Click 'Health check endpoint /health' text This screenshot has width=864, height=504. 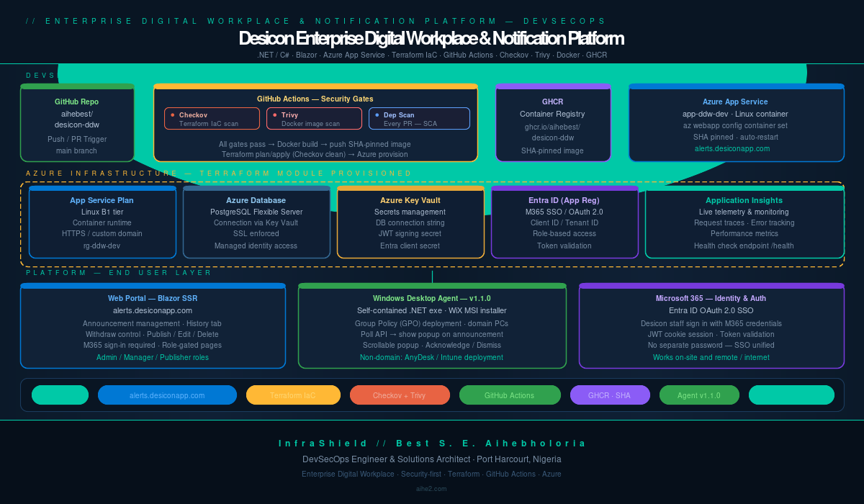[744, 246]
